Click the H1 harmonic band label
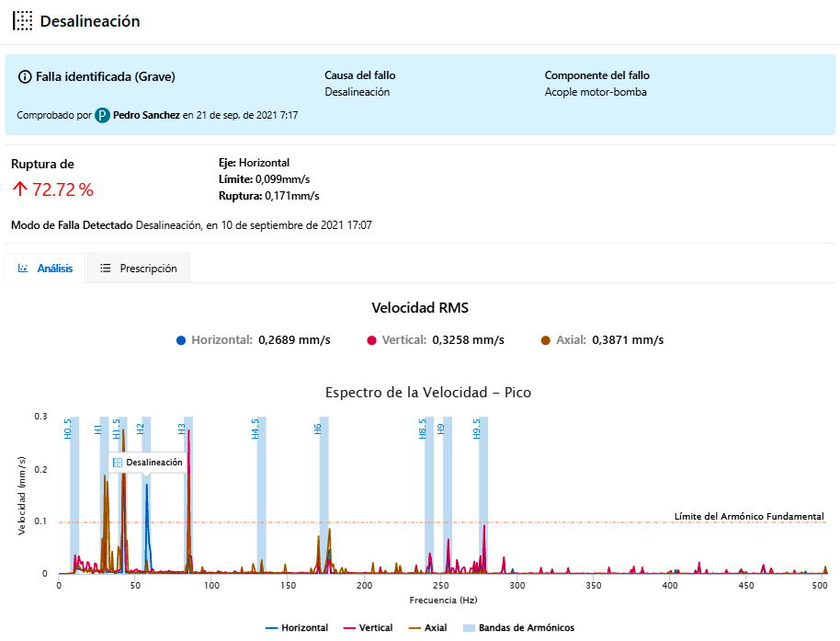This screenshot has height=641, width=840. [x=98, y=429]
